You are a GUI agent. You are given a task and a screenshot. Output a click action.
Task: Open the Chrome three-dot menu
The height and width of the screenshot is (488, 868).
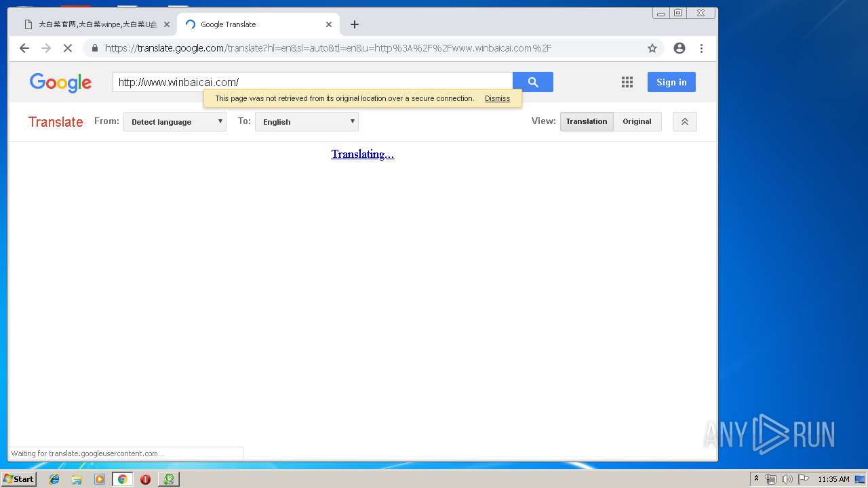pos(701,48)
